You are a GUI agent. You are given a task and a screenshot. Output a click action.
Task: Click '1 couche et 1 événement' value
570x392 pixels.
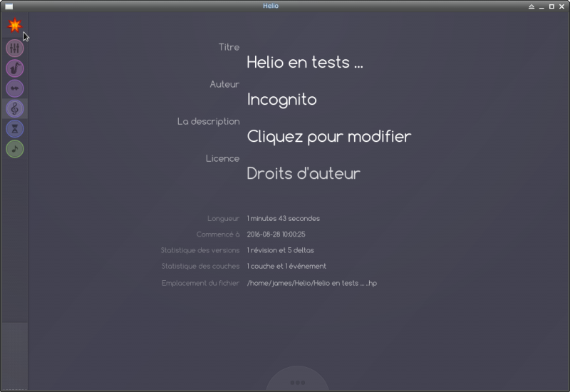click(x=286, y=266)
